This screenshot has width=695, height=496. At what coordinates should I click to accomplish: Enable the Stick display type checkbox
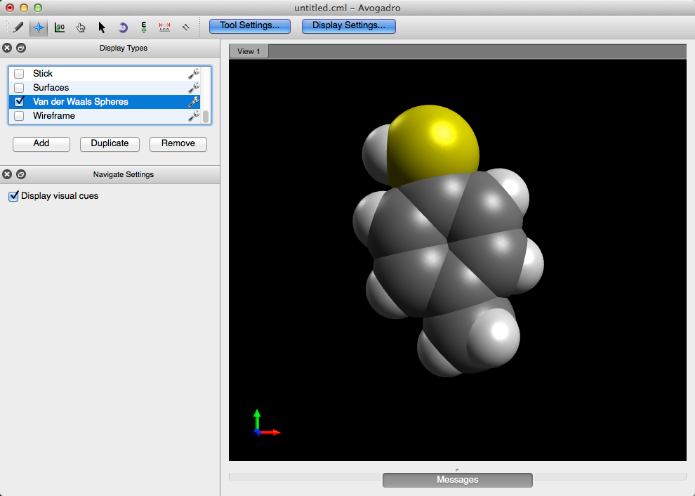click(20, 74)
